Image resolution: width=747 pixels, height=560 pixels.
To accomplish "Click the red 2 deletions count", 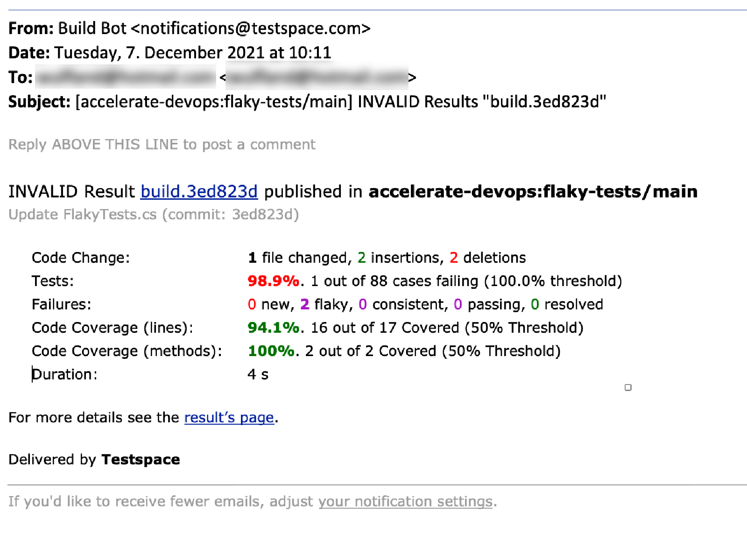I will (x=453, y=258).
